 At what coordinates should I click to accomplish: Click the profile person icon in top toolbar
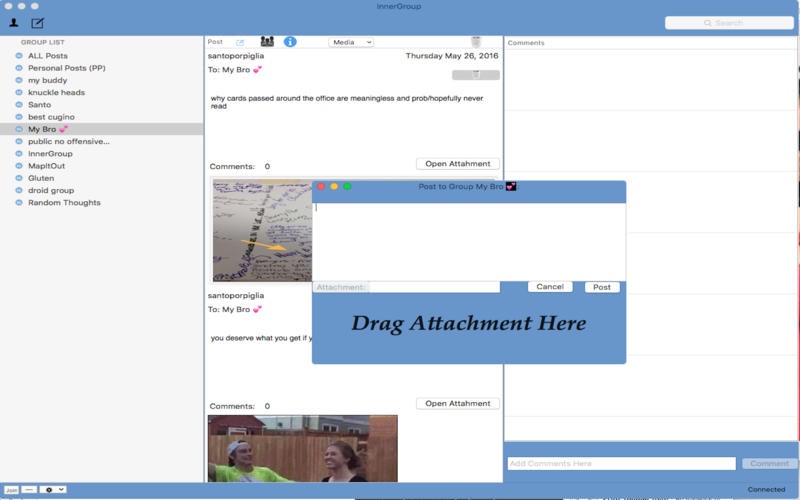14,22
